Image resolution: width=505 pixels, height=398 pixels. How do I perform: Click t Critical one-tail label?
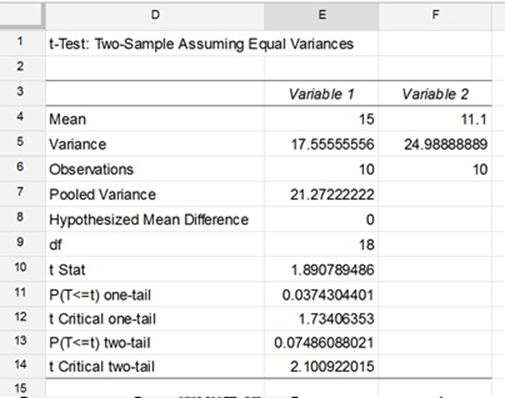click(x=155, y=319)
